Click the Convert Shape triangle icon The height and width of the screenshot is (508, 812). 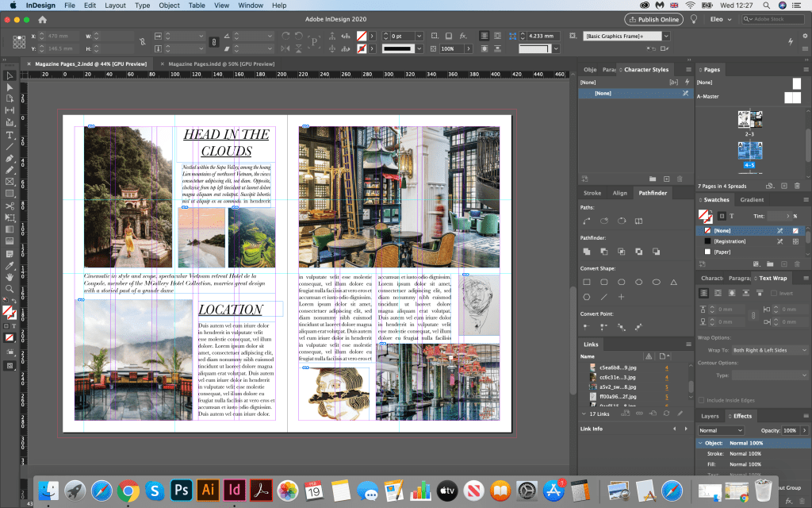(x=673, y=282)
